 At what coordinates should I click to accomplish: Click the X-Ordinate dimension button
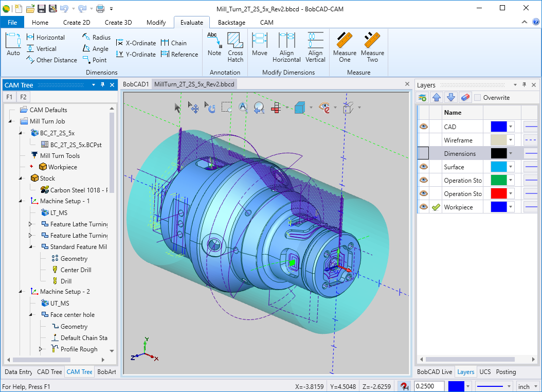136,43
